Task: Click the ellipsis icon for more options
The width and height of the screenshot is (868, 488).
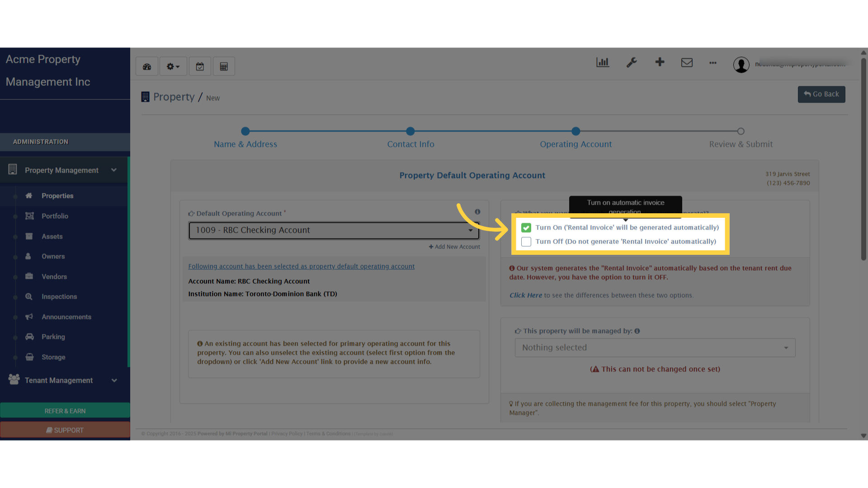Action: pos(713,64)
